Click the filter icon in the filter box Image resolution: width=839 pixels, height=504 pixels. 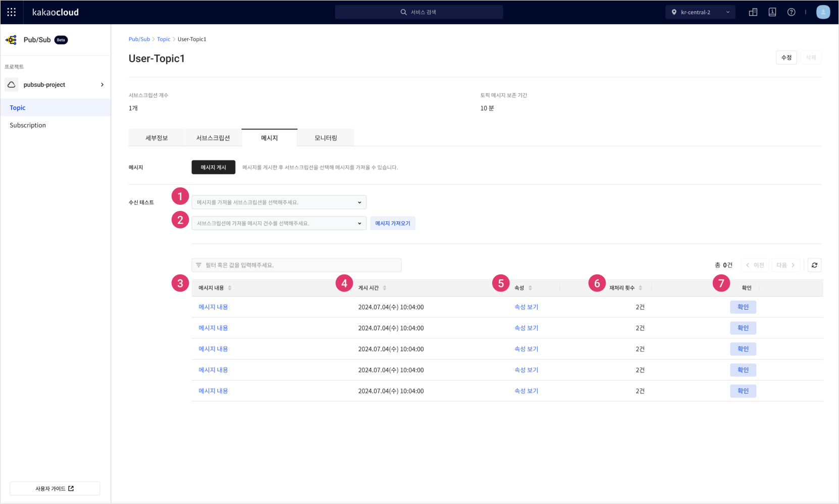pyautogui.click(x=198, y=265)
